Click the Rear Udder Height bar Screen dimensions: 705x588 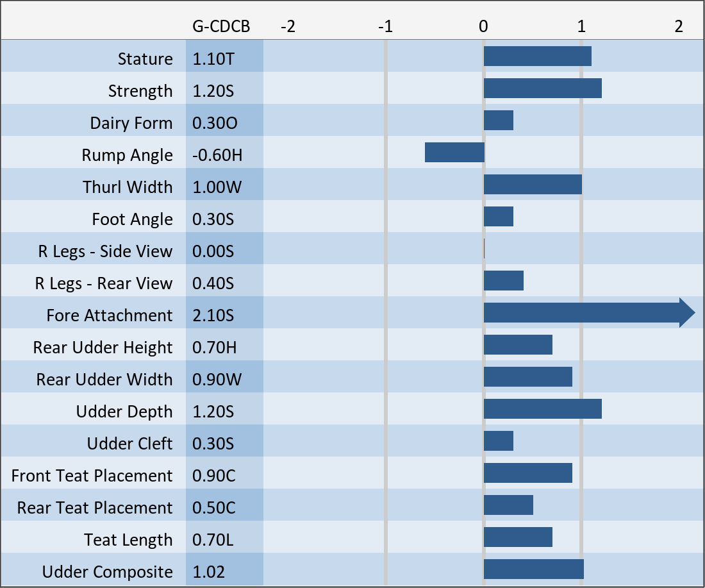point(518,345)
